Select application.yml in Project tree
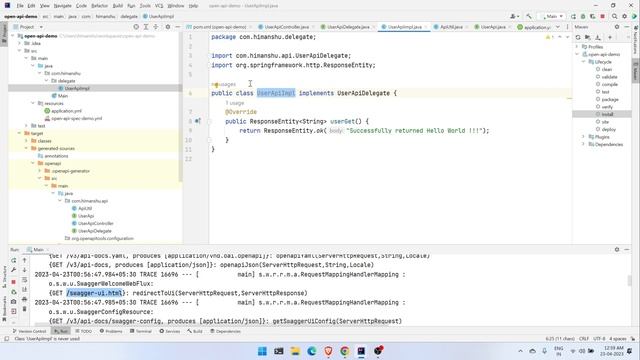The image size is (640, 360). tap(67, 111)
